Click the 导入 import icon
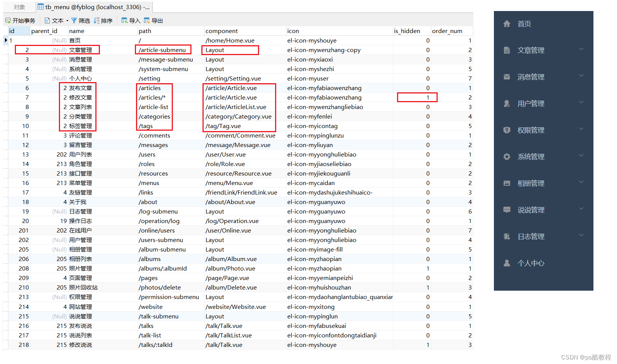This screenshot has height=364, width=617. [124, 21]
